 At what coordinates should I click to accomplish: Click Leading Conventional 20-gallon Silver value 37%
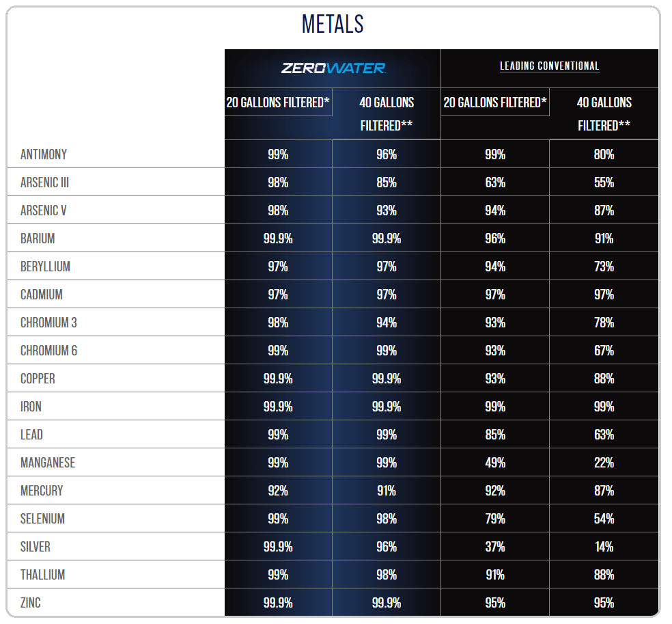[x=495, y=547]
